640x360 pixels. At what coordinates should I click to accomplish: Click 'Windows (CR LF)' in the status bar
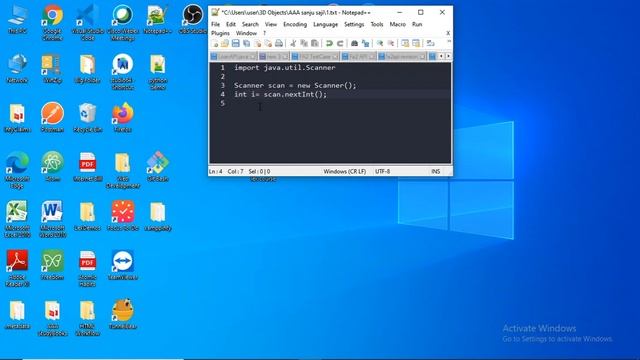(x=344, y=172)
